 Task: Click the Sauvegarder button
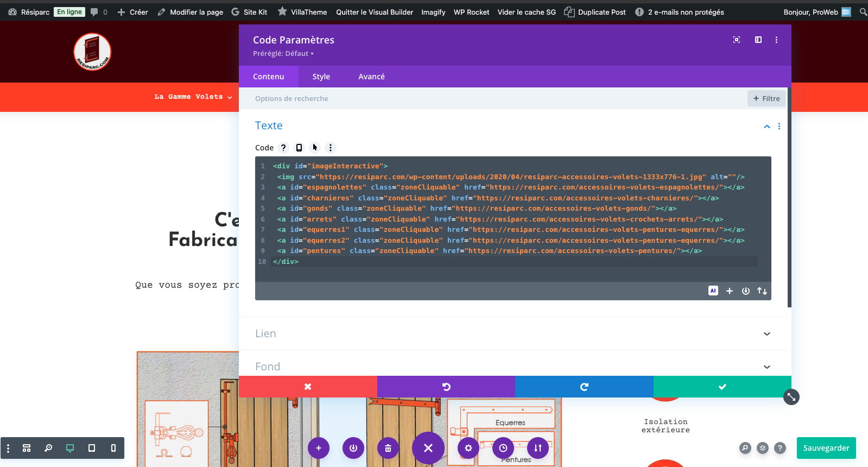(826, 448)
